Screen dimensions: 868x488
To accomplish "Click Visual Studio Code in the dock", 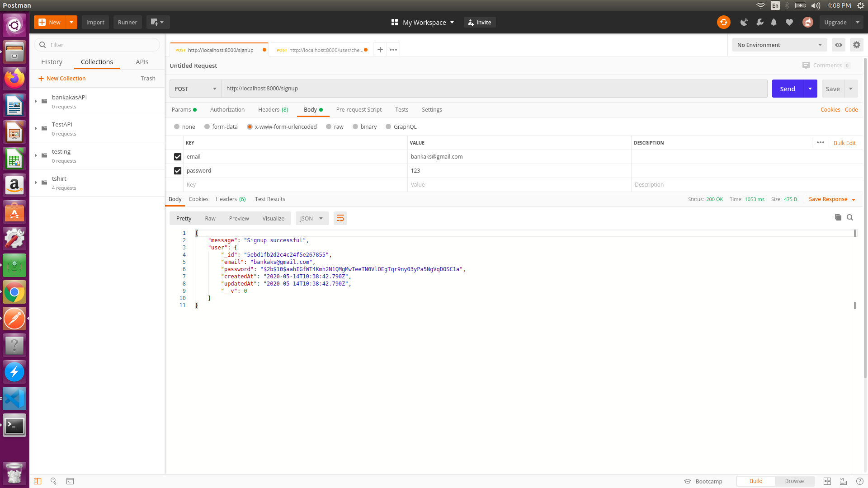I will pyautogui.click(x=14, y=399).
